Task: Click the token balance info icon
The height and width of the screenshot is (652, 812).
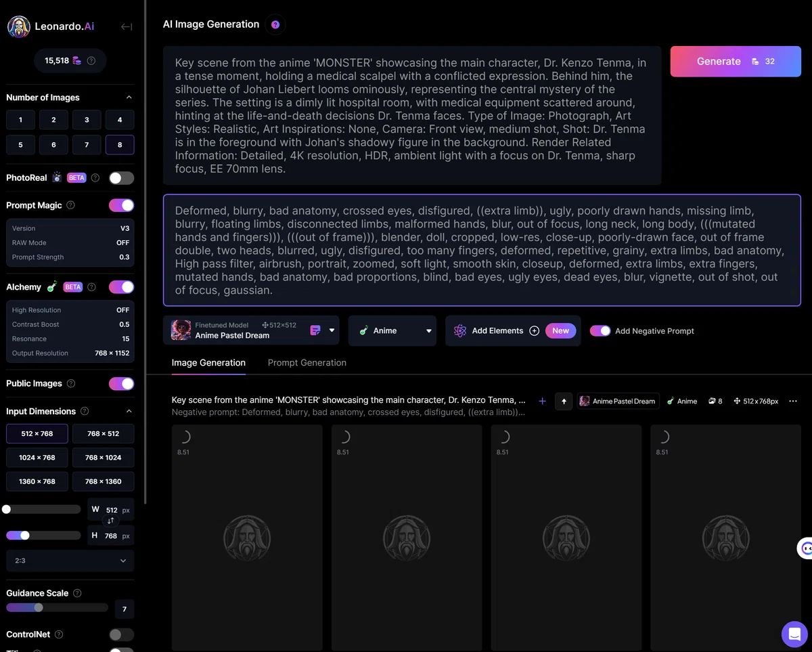Action: click(x=91, y=61)
